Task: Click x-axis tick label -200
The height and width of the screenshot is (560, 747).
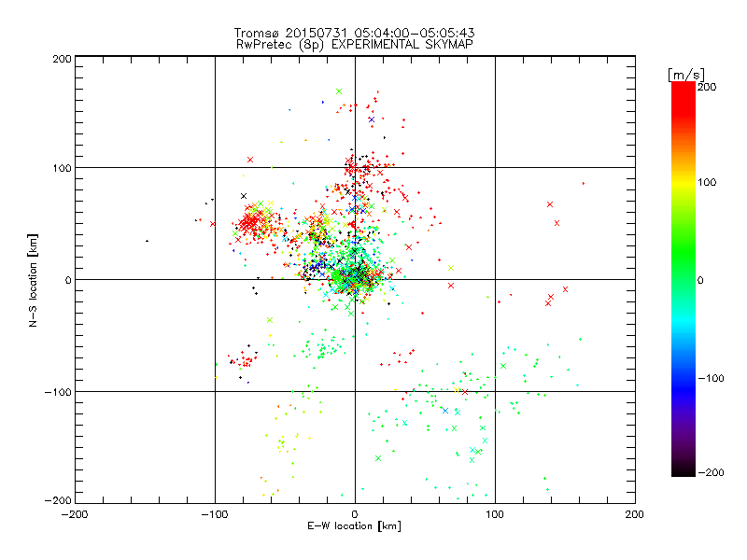Action: (x=75, y=514)
